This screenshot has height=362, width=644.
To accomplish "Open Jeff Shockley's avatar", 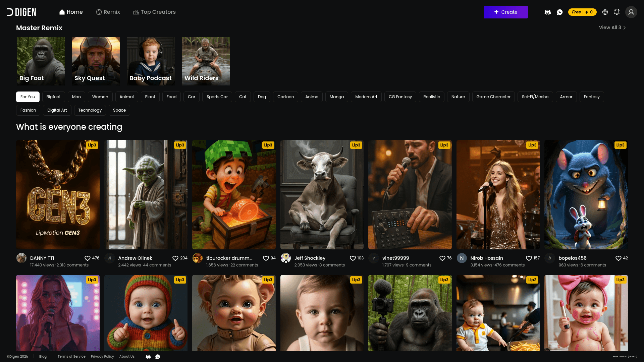I will pyautogui.click(x=286, y=258).
